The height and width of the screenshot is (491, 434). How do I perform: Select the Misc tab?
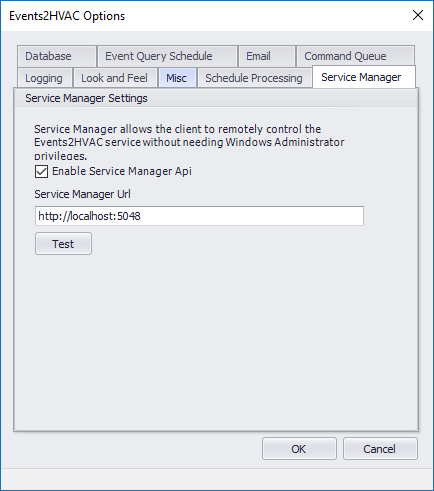pyautogui.click(x=177, y=78)
